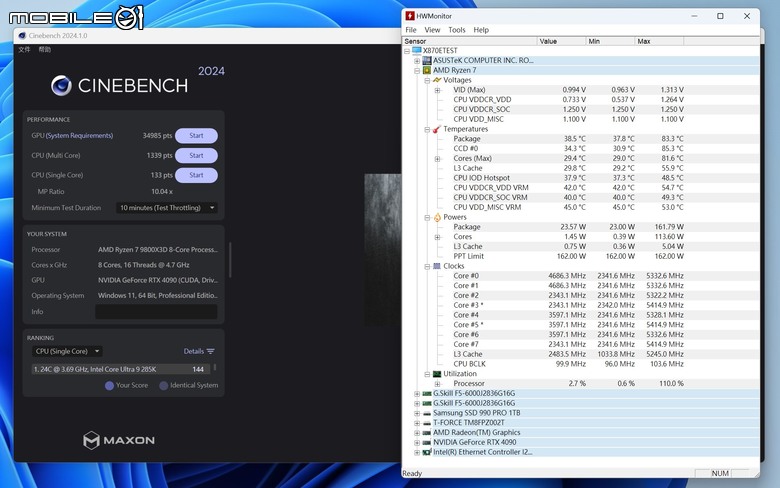Expand the Cores power entry

pyautogui.click(x=437, y=237)
